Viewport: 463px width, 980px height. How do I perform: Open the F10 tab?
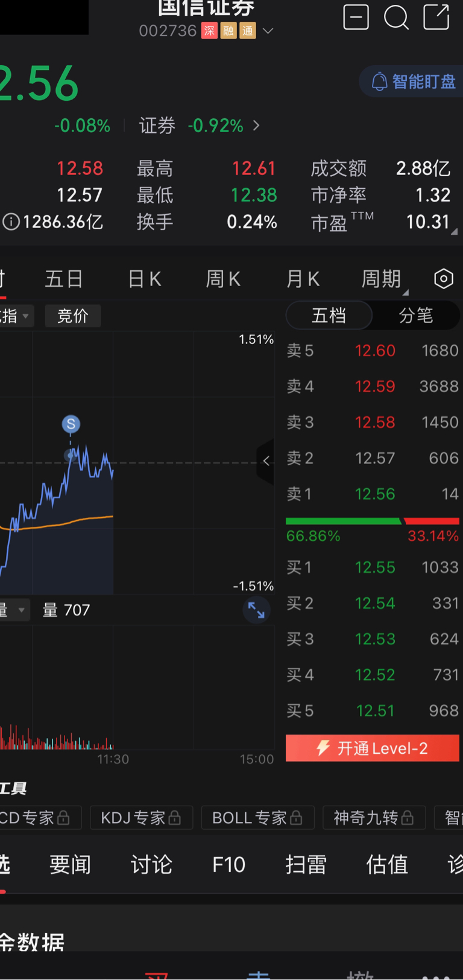228,865
